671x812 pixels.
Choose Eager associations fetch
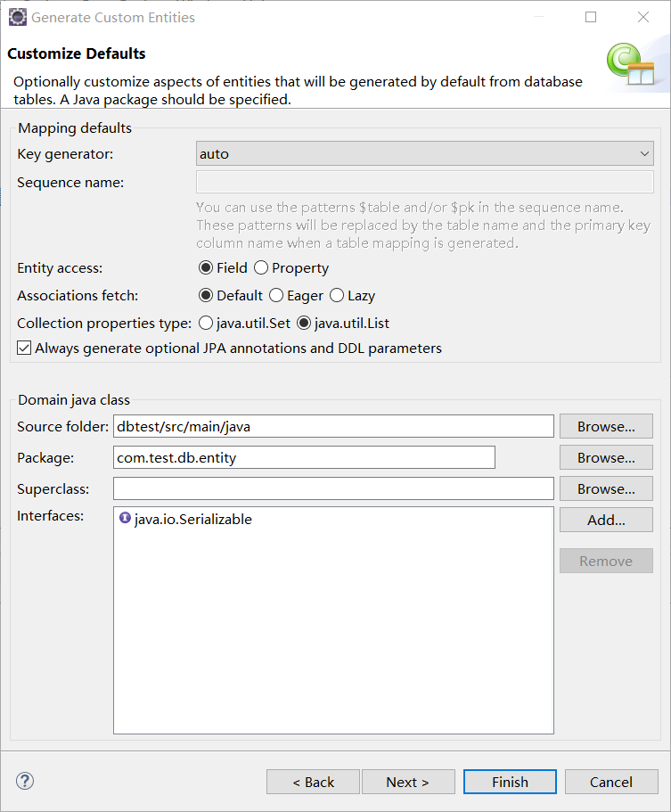coord(276,296)
